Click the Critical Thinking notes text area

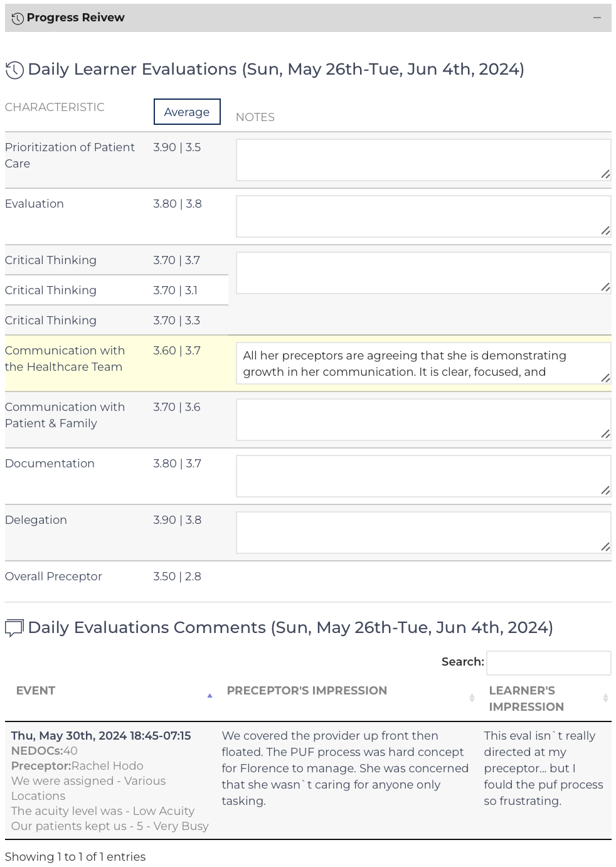(423, 273)
